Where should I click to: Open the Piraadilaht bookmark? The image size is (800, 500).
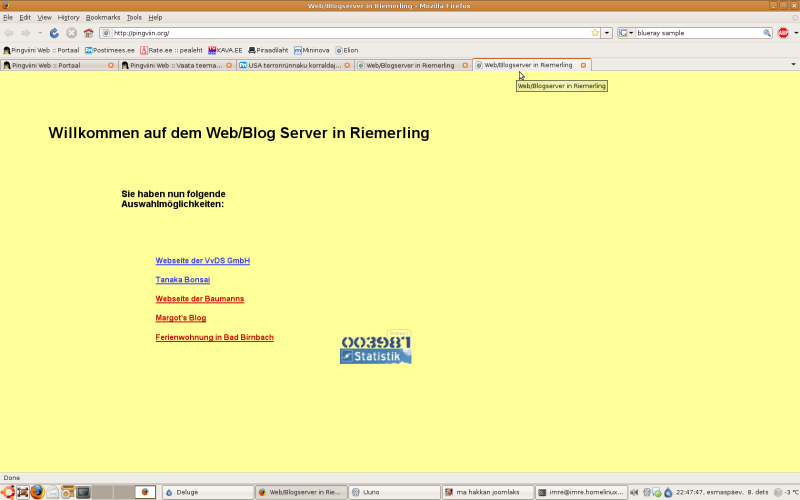[x=268, y=50]
